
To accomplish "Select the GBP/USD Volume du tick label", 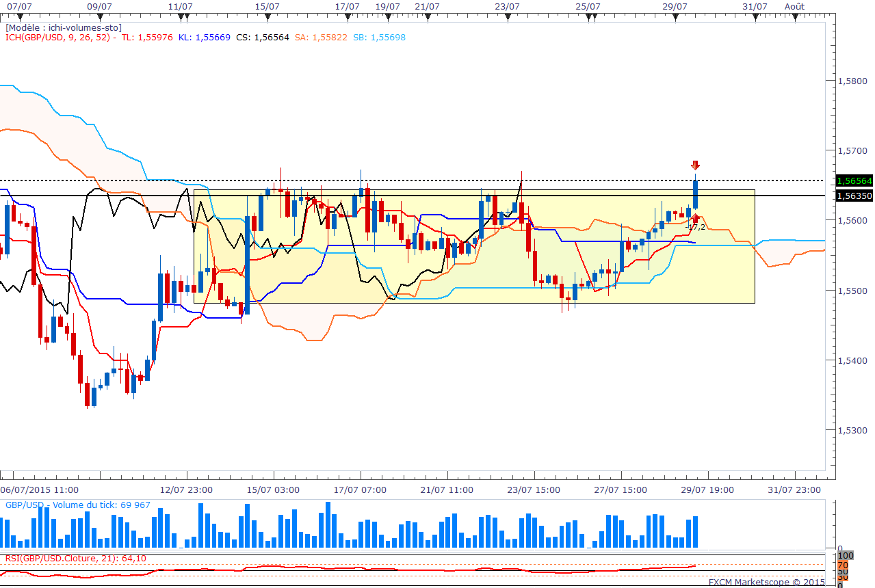I will pos(78,505).
